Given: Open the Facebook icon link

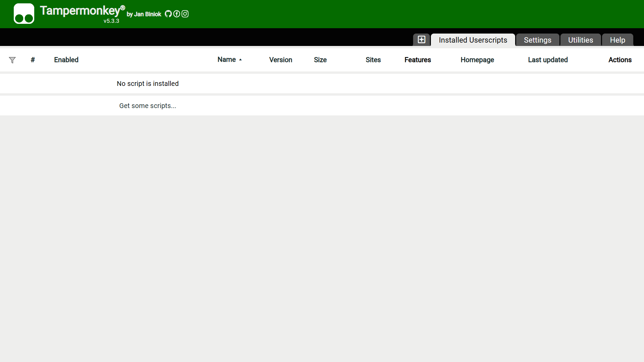Looking at the screenshot, I should [177, 14].
